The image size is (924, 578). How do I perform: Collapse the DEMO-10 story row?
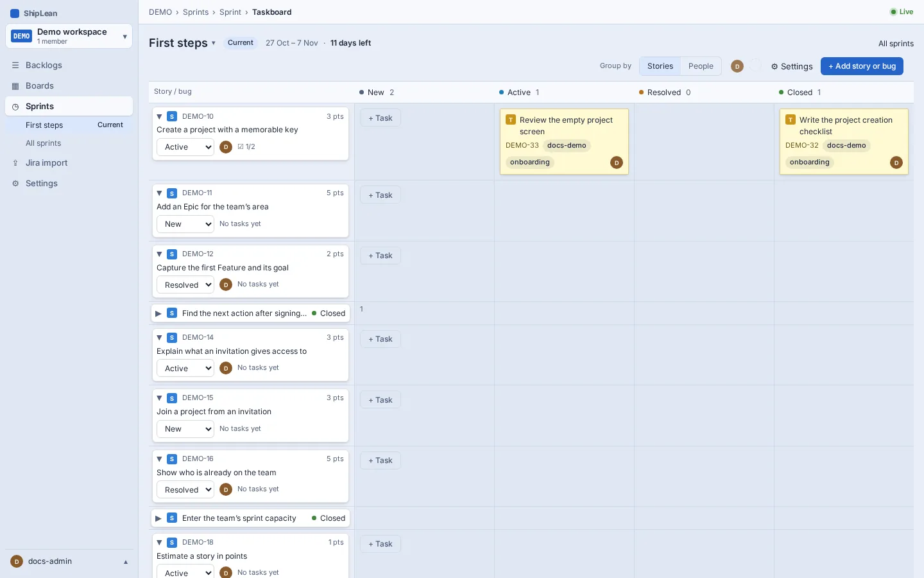pyautogui.click(x=160, y=117)
